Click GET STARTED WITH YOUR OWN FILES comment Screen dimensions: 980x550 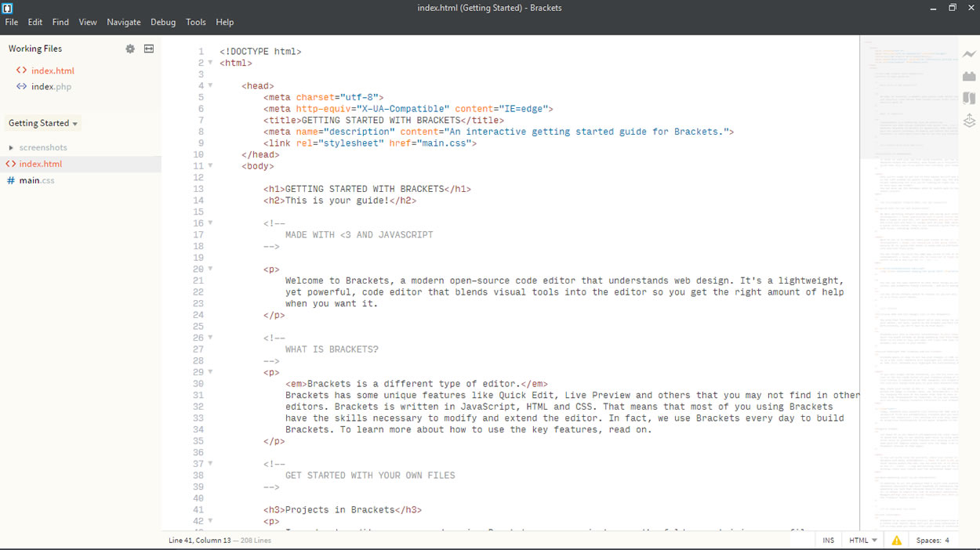370,476
